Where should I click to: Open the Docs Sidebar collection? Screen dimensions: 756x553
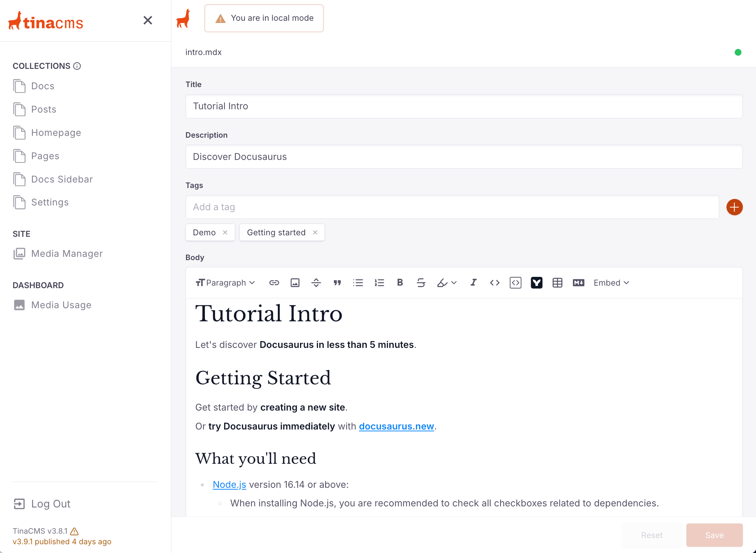coord(53,179)
